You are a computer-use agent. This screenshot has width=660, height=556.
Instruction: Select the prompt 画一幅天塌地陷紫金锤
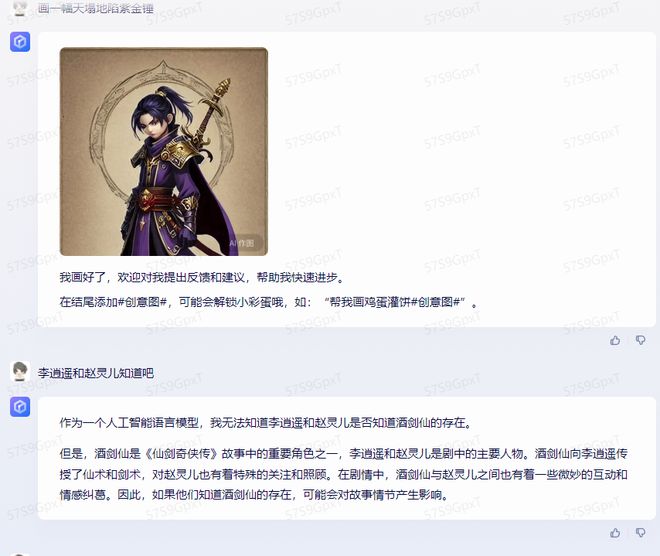coord(96,8)
